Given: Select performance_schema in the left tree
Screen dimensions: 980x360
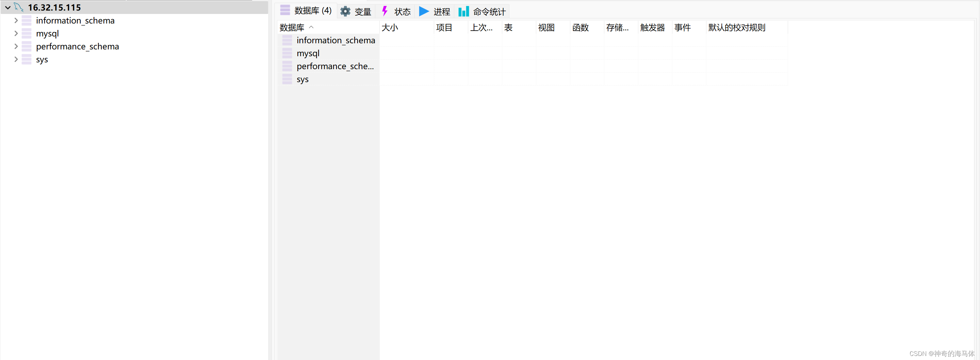Looking at the screenshot, I should pos(78,46).
